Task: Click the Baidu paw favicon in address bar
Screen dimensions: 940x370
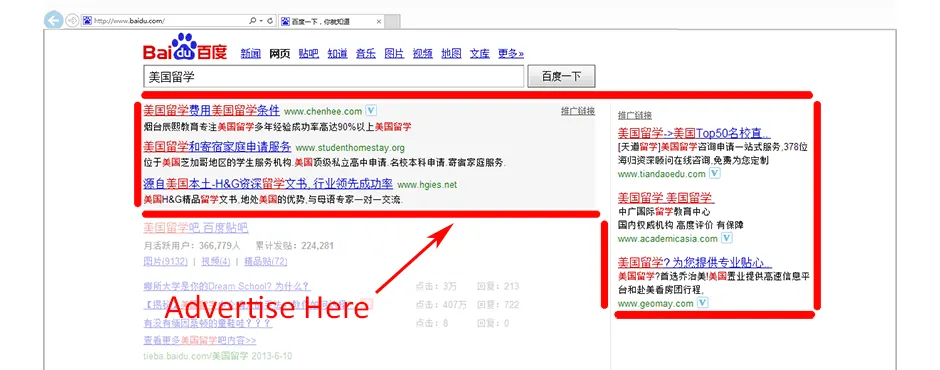Action: click(x=88, y=21)
